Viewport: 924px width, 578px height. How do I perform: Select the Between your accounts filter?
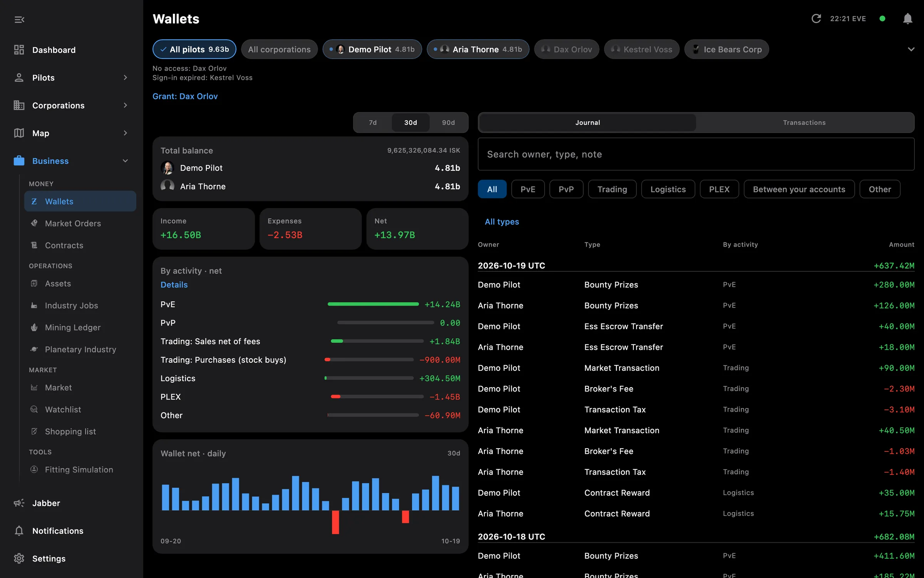point(799,189)
